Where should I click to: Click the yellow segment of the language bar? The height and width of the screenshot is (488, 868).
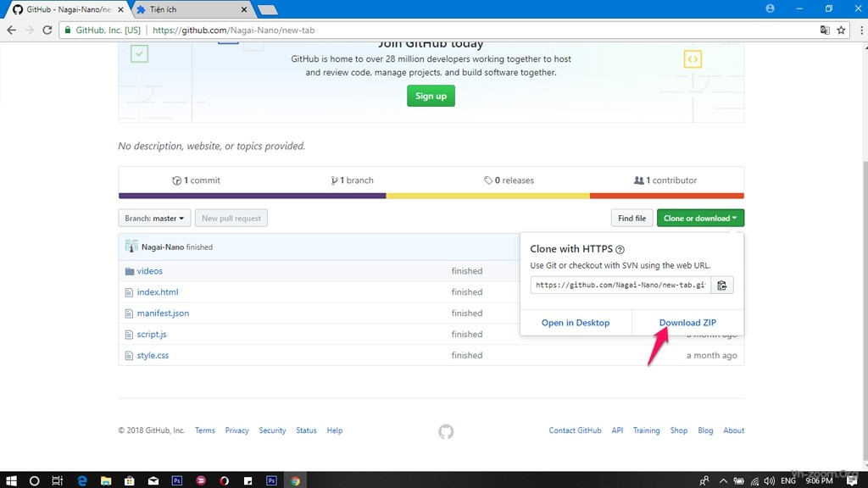point(487,196)
